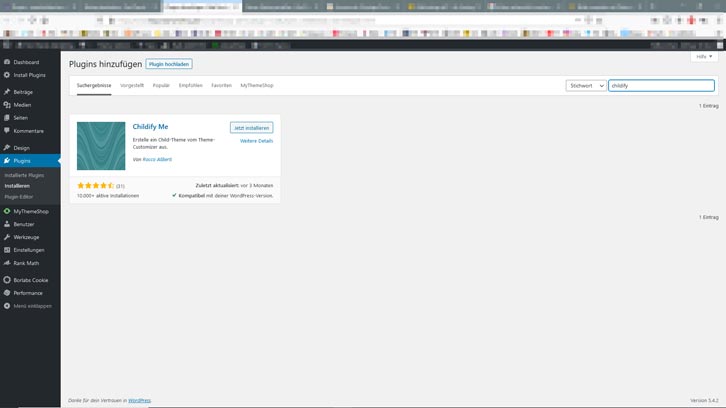Switch to the Vorgestellt tab
The width and height of the screenshot is (726, 408).
click(x=132, y=85)
